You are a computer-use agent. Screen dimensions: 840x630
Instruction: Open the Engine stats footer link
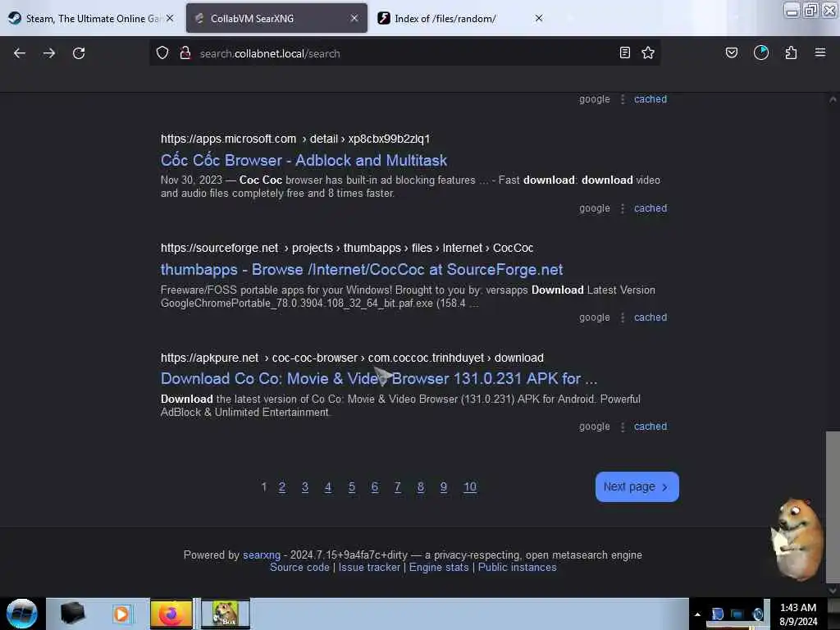(439, 568)
